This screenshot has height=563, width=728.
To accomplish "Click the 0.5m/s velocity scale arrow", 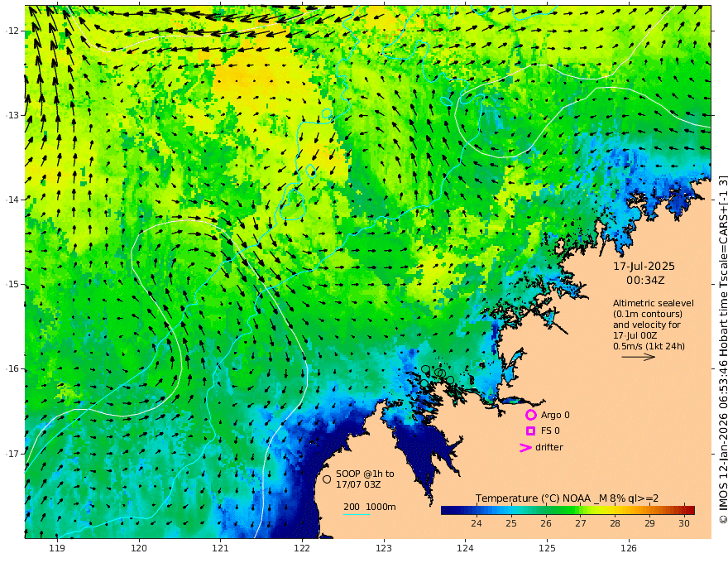I will [x=639, y=357].
